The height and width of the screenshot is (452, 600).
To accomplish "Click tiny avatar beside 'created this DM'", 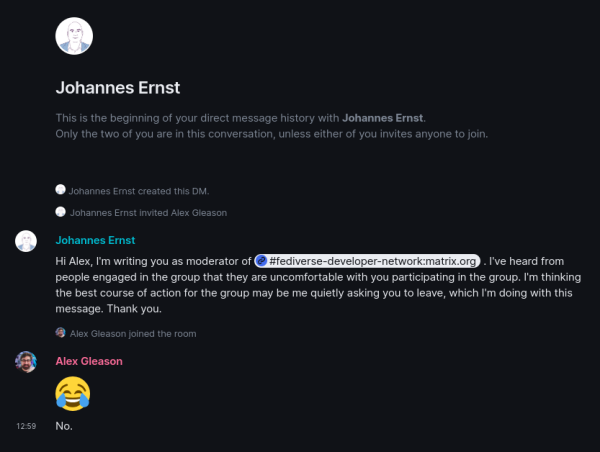I will pos(60,189).
